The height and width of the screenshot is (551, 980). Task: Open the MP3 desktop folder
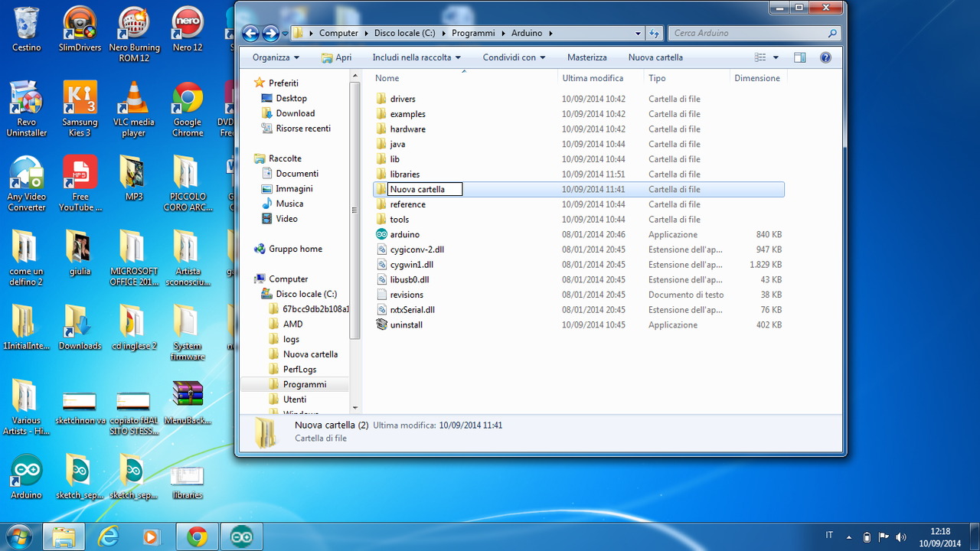pos(134,178)
